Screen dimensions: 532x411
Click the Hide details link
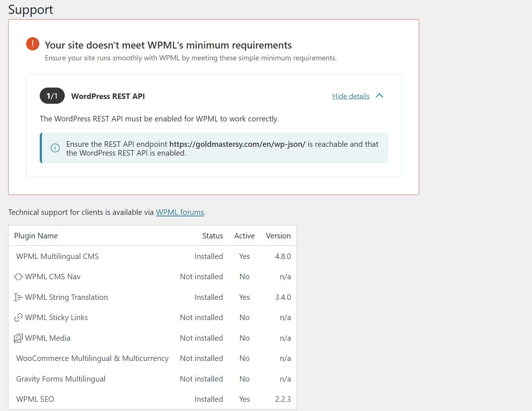[x=351, y=96]
